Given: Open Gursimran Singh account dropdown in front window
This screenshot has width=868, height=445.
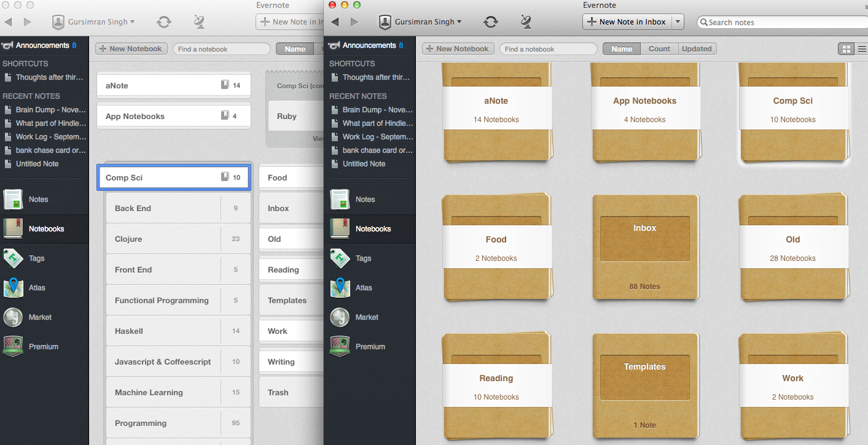Looking at the screenshot, I should point(421,22).
